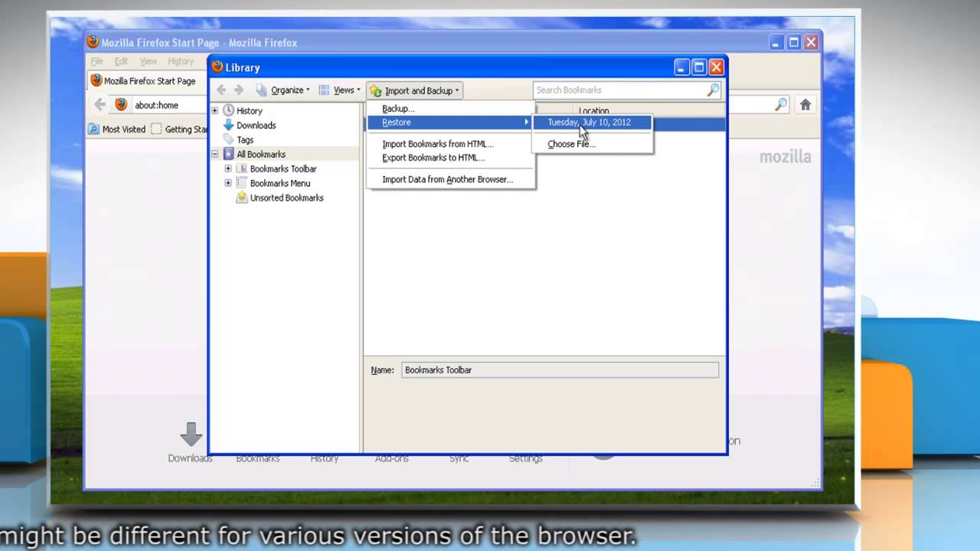The width and height of the screenshot is (980, 551).
Task: Click the Library forward arrow icon
Action: [239, 90]
